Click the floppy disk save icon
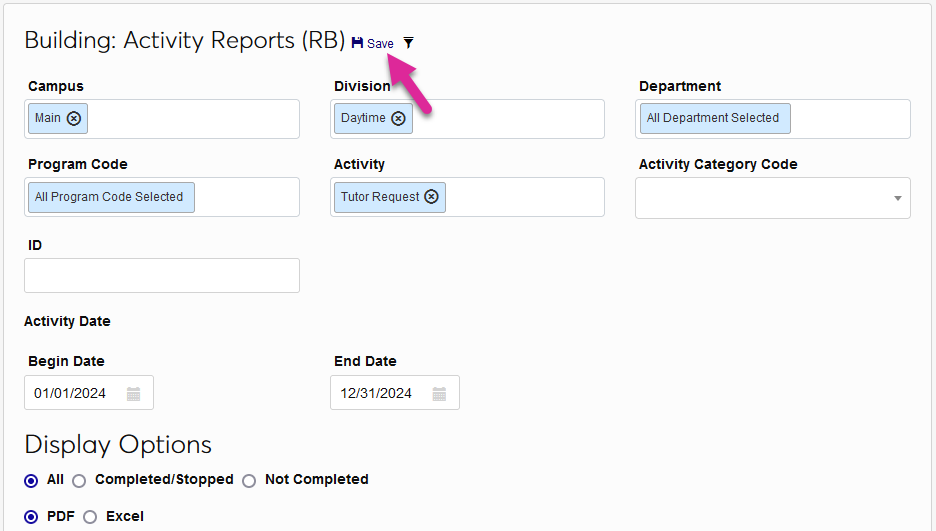Image resolution: width=936 pixels, height=531 pixels. click(x=357, y=43)
